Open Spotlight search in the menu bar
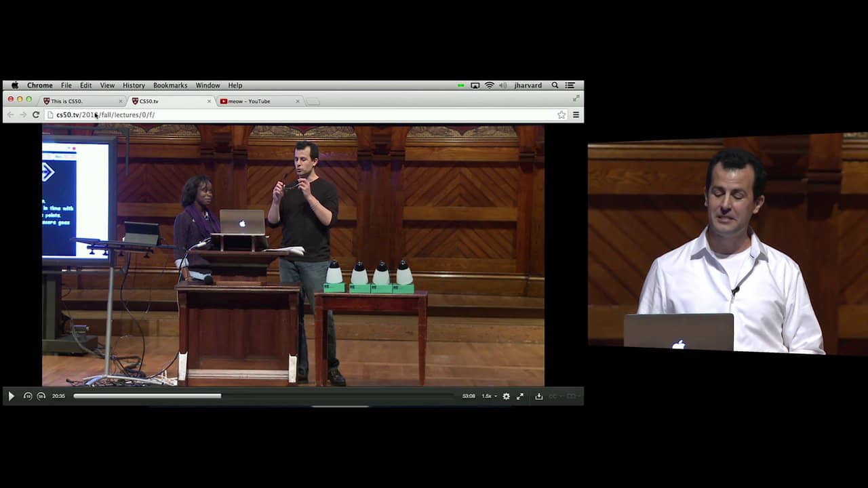This screenshot has width=868, height=488. pos(555,85)
